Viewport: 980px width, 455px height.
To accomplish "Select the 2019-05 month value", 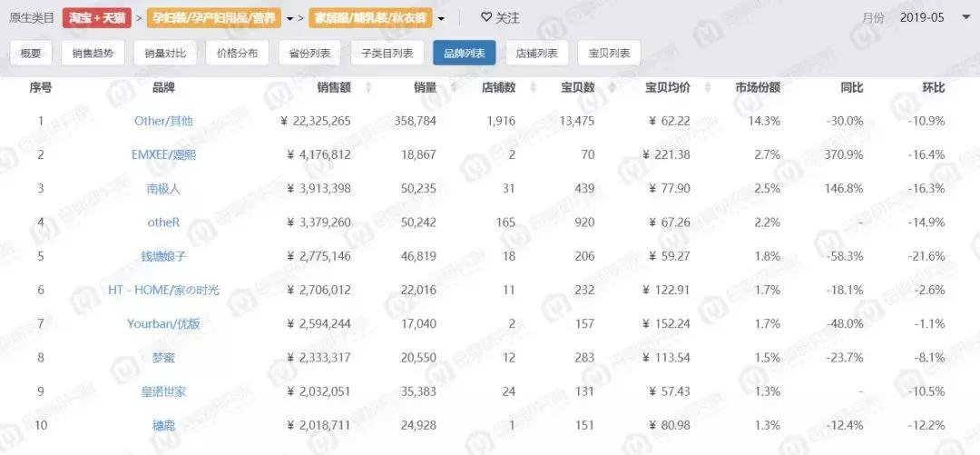I will [x=922, y=17].
